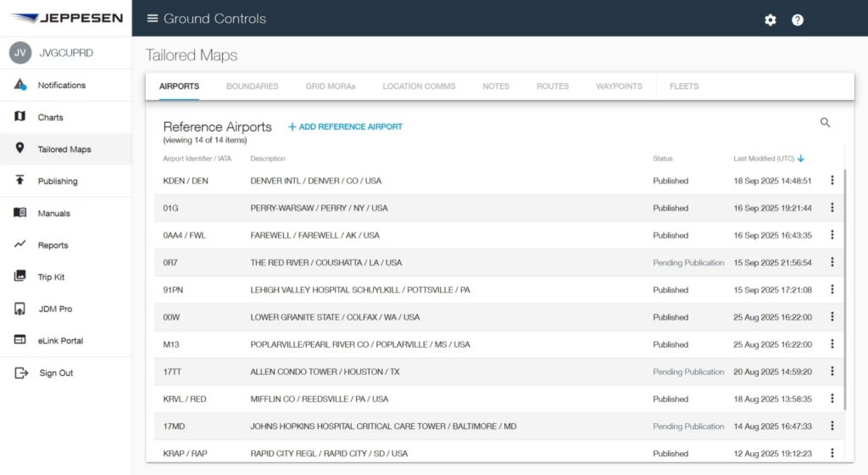
Task: Click MIFFLIN CO / REEDSVILLE description
Action: pyautogui.click(x=320, y=399)
